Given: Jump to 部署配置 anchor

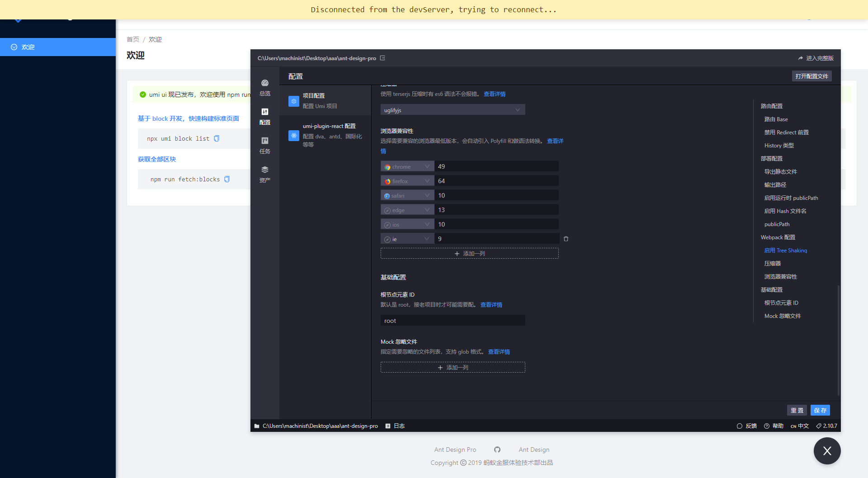Looking at the screenshot, I should pos(772,158).
